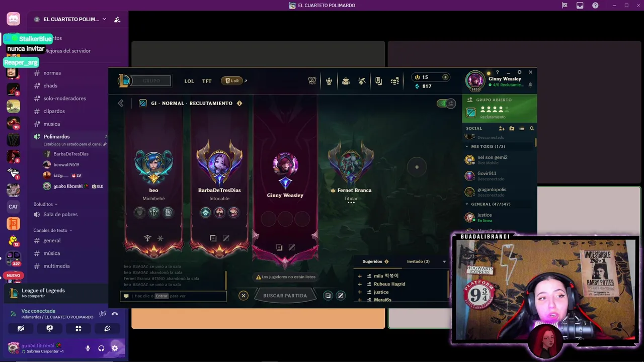Viewport: 644px width, 362px height.
Task: Open the profile laurel icon in League navbar
Action: tap(329, 81)
